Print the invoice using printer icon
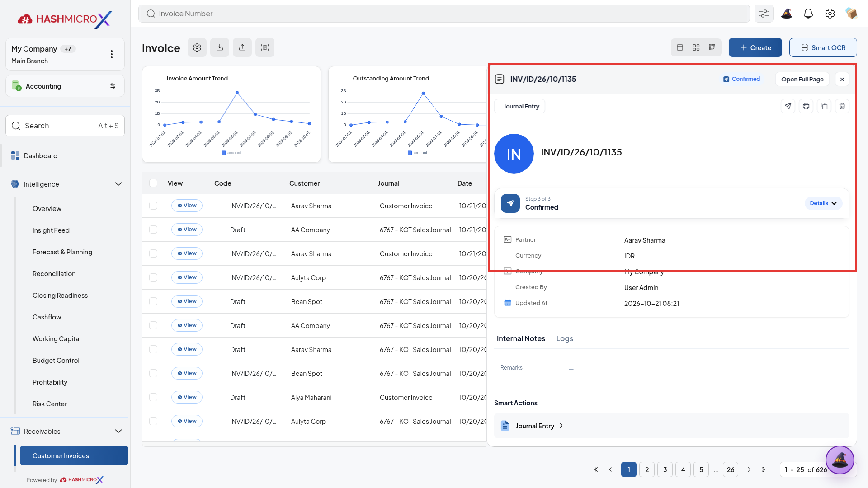 pos(806,106)
